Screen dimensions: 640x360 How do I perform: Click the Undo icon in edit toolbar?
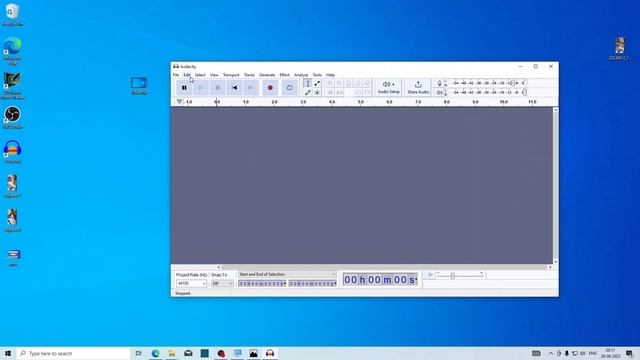358,93
